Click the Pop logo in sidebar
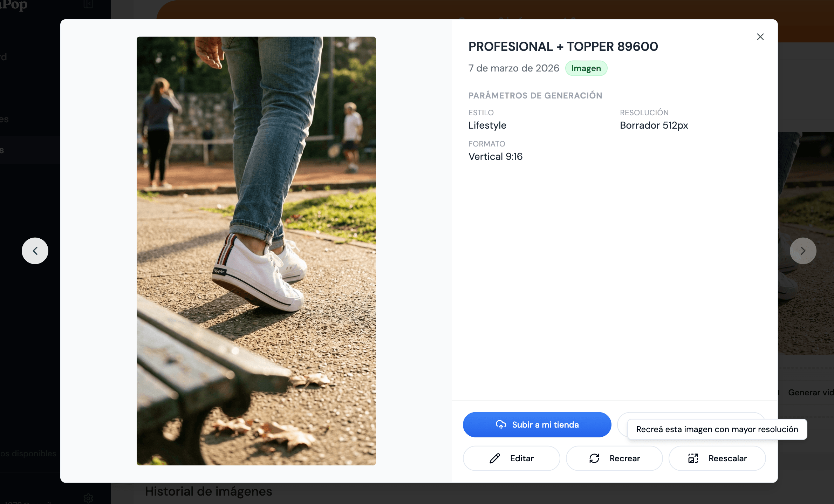The width and height of the screenshot is (834, 504). [14, 5]
